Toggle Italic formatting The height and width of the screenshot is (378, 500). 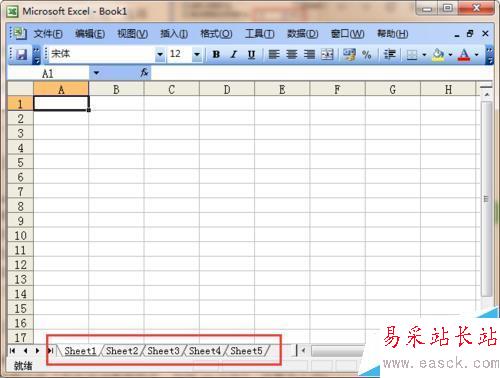pyautogui.click(x=234, y=54)
